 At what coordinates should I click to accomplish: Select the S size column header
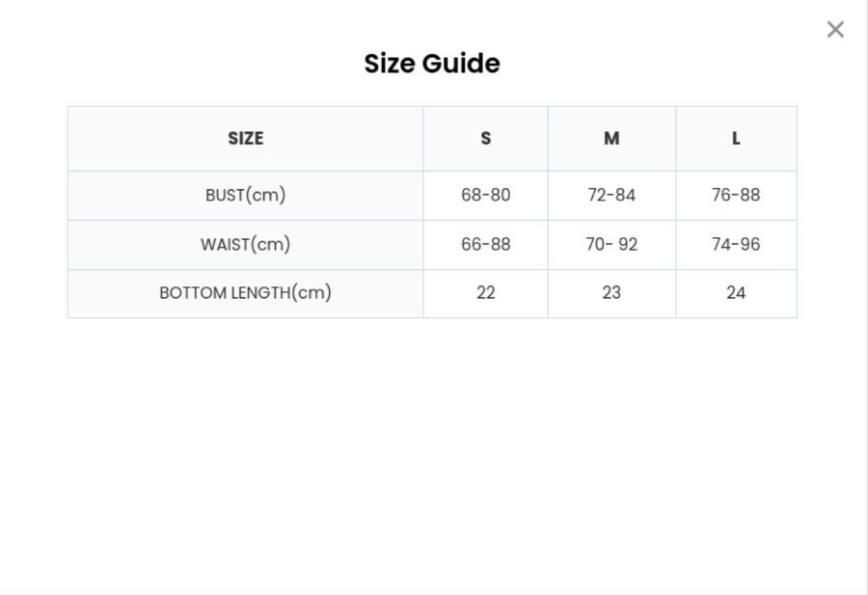tap(485, 139)
